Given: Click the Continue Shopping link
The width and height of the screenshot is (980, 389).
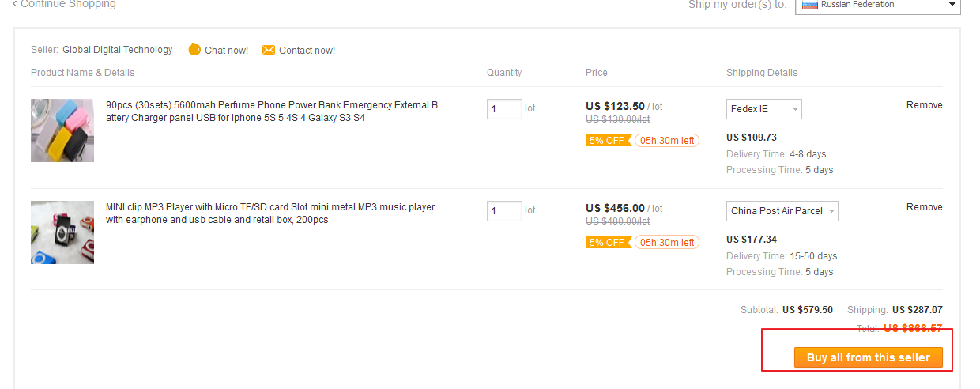Looking at the screenshot, I should coord(64,4).
